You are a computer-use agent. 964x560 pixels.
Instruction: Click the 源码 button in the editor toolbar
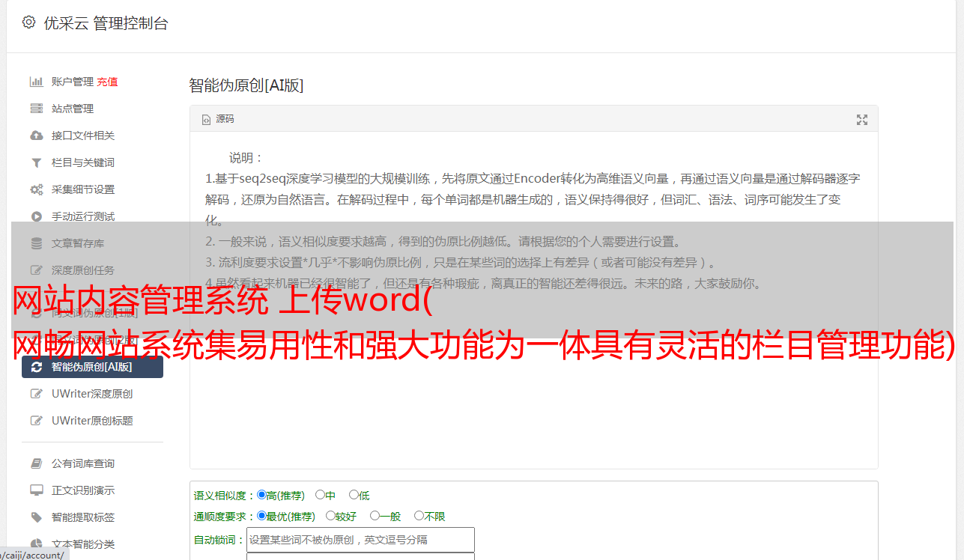[218, 120]
